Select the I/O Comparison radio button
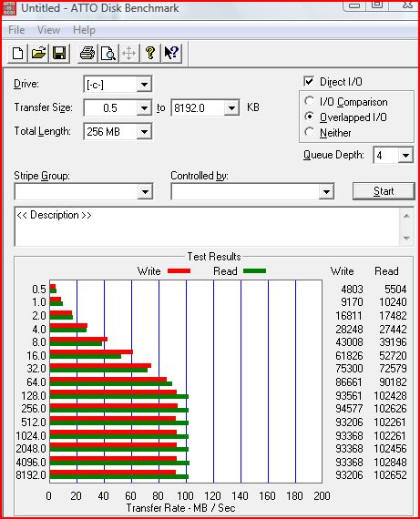 coord(310,101)
